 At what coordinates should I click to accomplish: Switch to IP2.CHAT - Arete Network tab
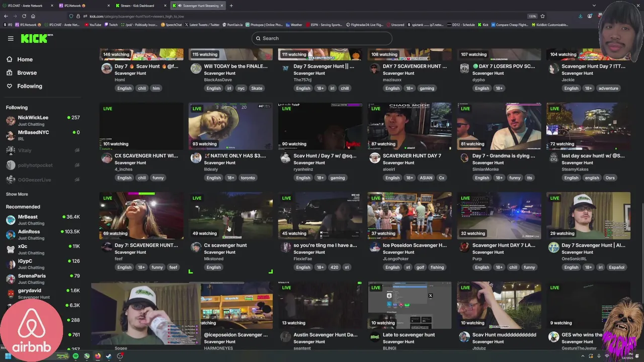[x=28, y=6]
